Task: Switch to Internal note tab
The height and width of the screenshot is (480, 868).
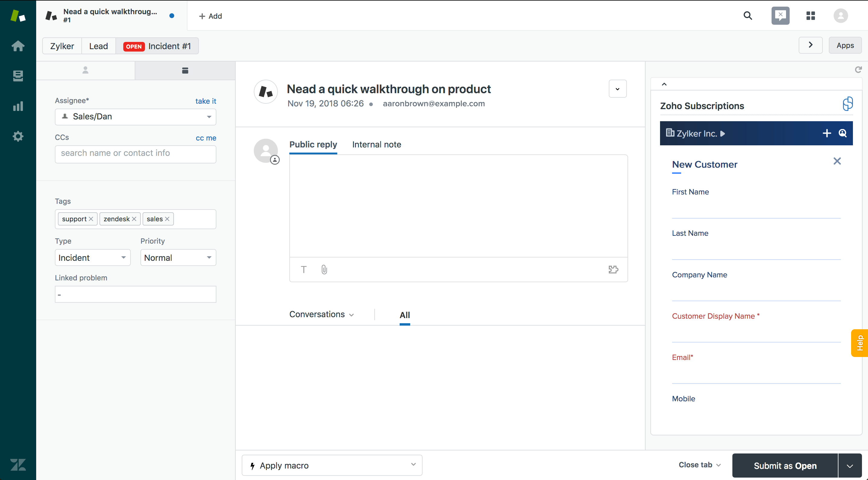Action: [x=376, y=145]
